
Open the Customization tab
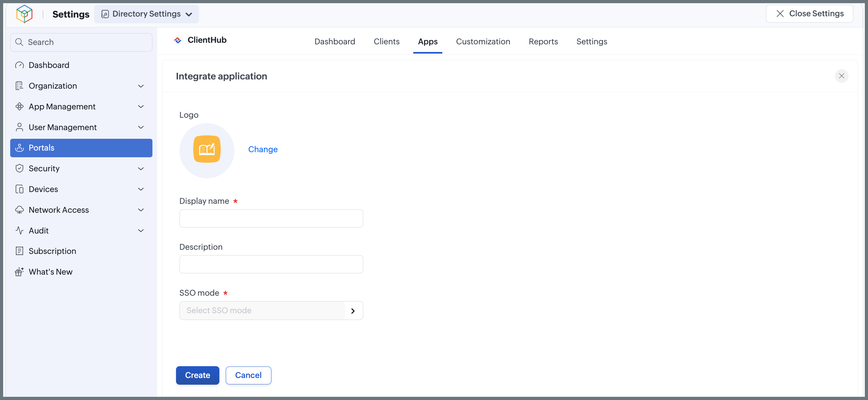coord(483,41)
